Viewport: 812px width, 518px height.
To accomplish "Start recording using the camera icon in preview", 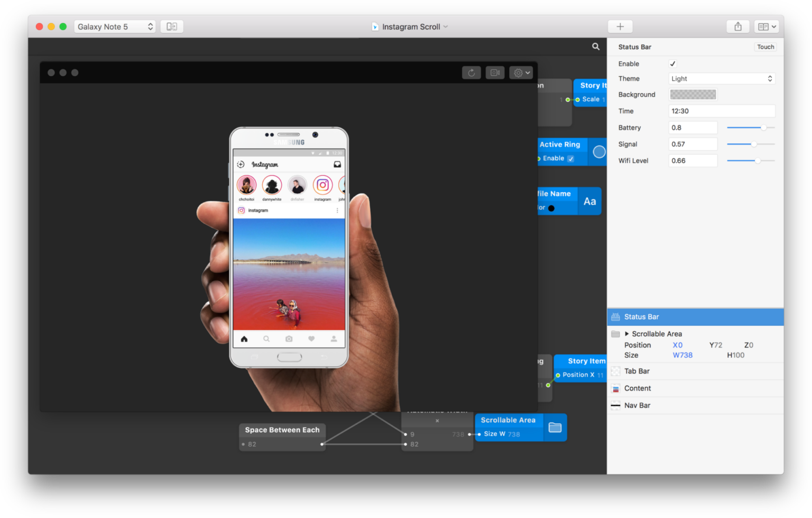I will coord(495,72).
